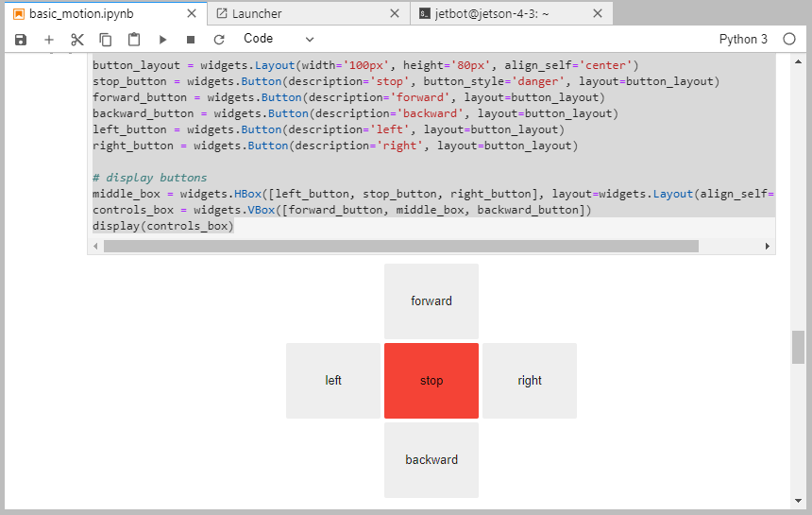Paste cell using the clipboard icon
The width and height of the screenshot is (812, 515).
(134, 40)
